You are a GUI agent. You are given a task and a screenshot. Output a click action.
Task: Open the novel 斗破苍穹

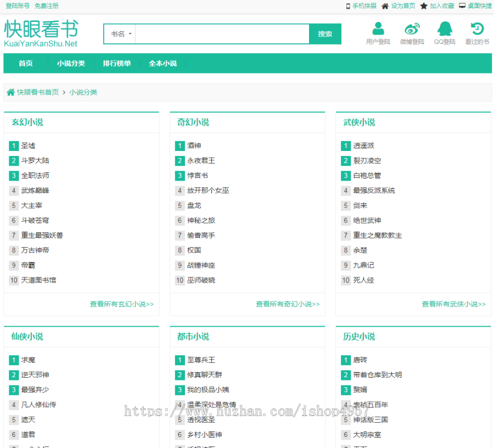(35, 220)
